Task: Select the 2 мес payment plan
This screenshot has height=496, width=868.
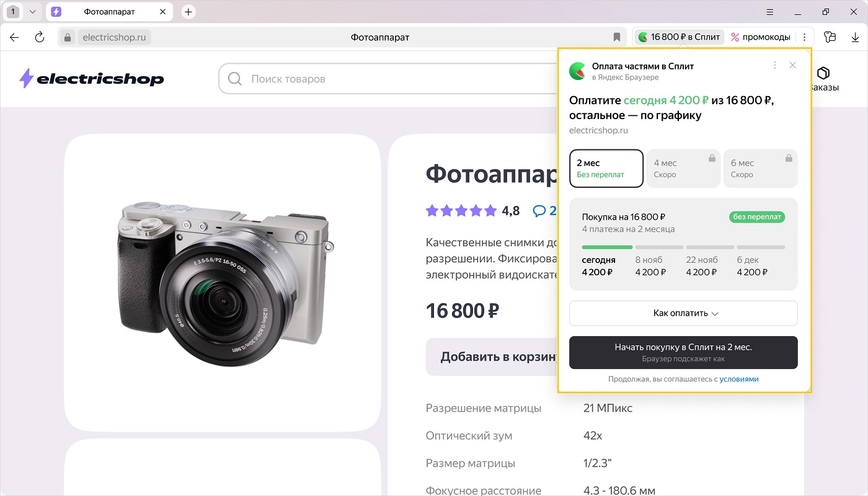Action: point(606,168)
